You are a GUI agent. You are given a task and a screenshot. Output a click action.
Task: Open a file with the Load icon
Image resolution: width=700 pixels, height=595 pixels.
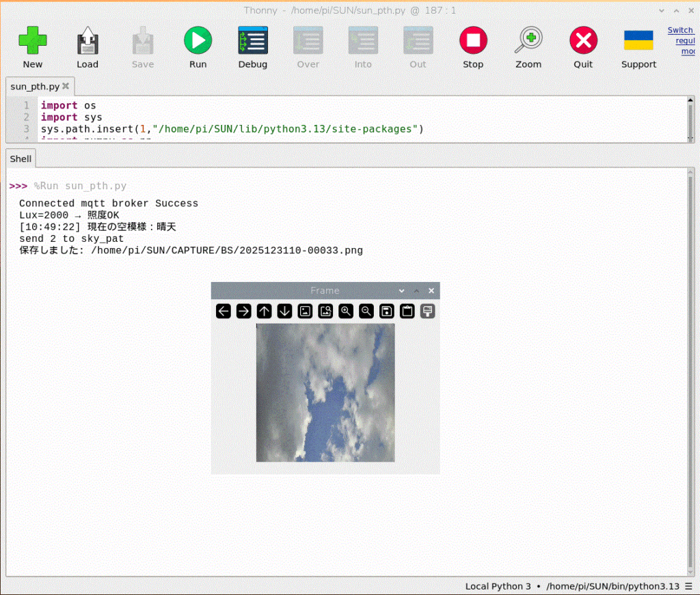click(x=87, y=41)
